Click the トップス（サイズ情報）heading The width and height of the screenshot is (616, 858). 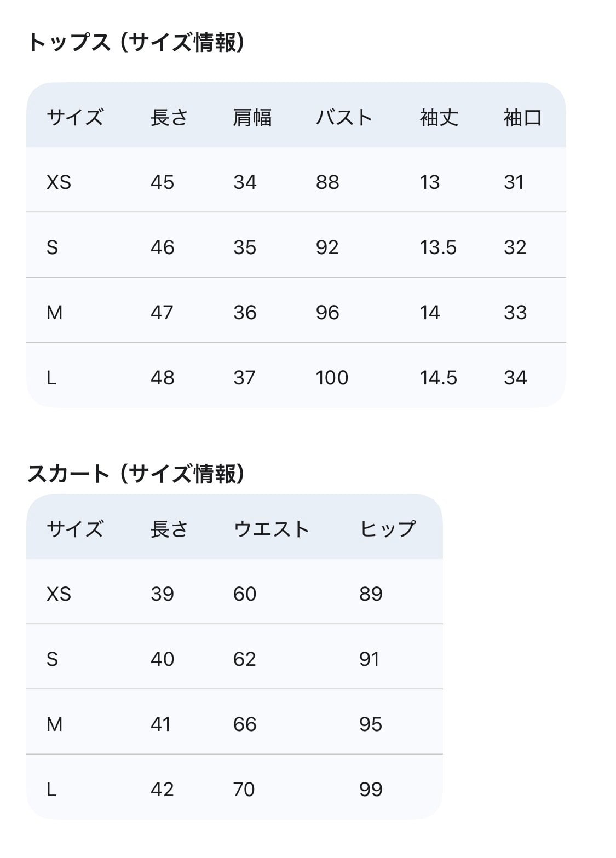click(x=136, y=43)
